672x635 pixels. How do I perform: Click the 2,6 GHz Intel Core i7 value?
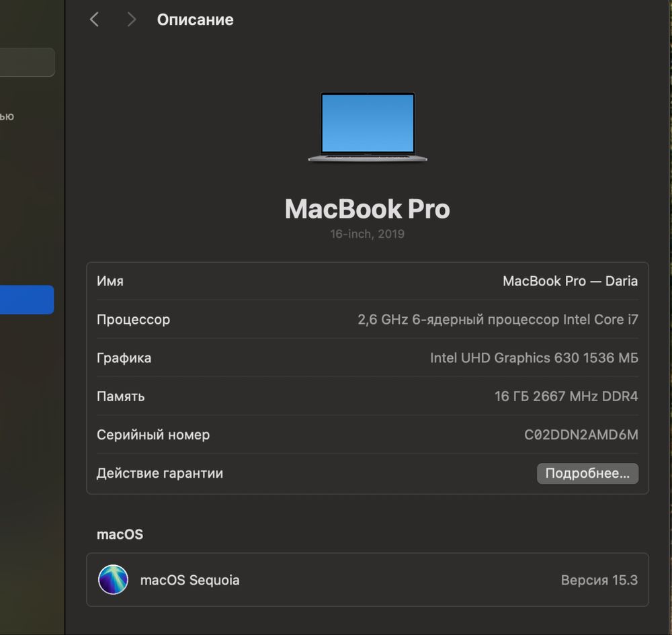click(498, 320)
